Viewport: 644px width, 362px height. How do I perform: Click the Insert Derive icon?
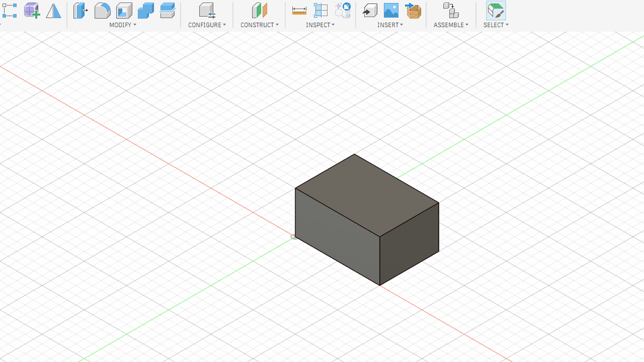[370, 10]
